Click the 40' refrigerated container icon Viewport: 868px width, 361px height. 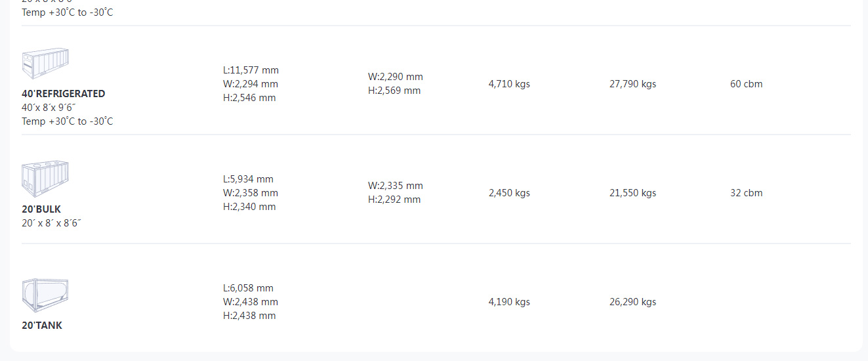point(45,64)
